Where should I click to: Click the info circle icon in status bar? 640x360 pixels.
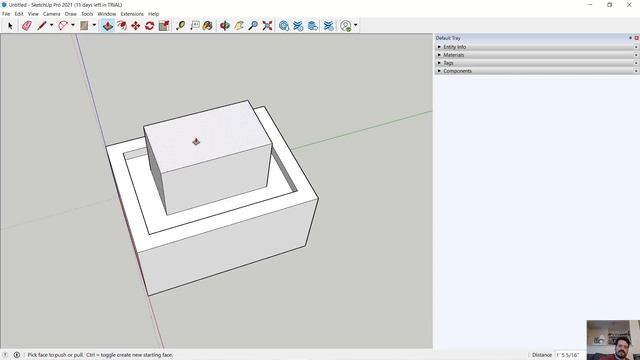pyautogui.click(x=17, y=355)
